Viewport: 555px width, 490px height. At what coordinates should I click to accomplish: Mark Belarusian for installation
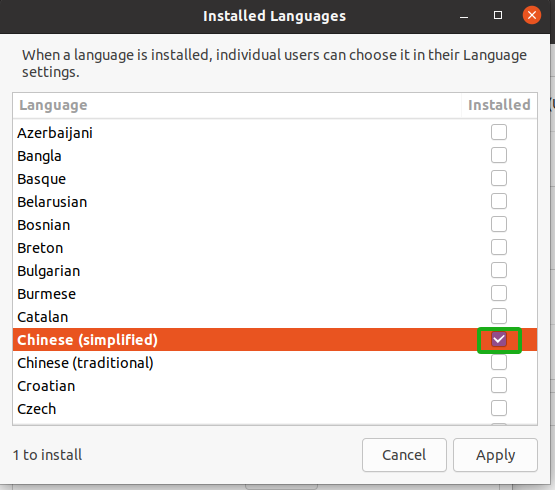click(499, 201)
